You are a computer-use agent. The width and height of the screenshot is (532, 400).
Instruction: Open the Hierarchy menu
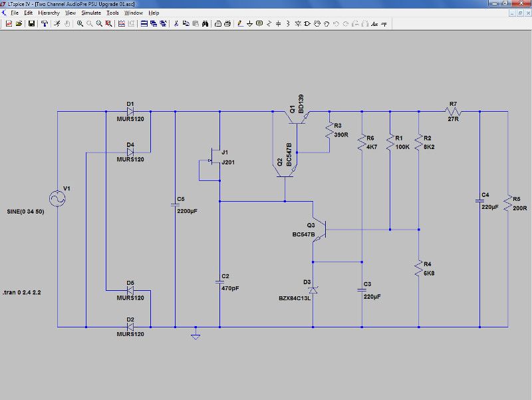[49, 13]
